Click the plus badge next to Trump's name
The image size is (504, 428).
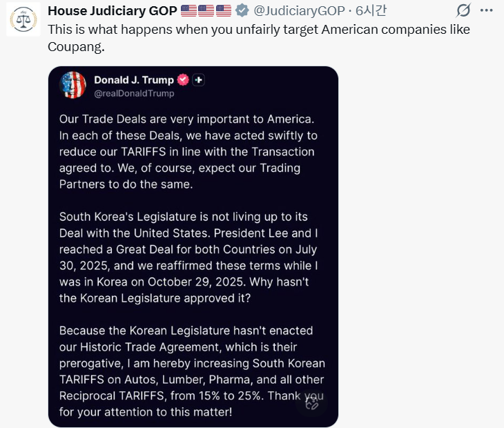point(199,80)
